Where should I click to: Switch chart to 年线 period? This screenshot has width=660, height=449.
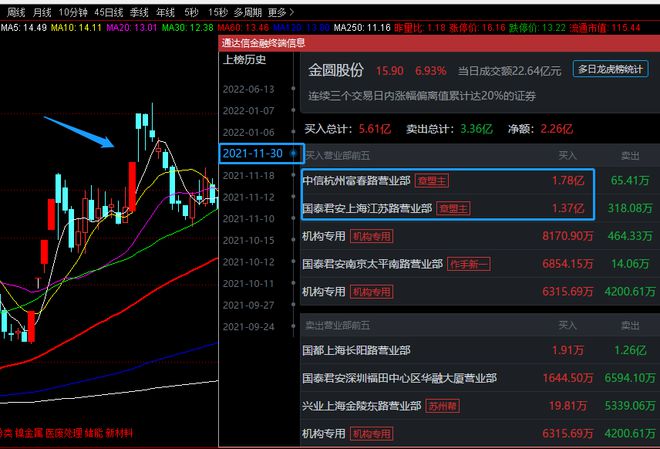165,13
